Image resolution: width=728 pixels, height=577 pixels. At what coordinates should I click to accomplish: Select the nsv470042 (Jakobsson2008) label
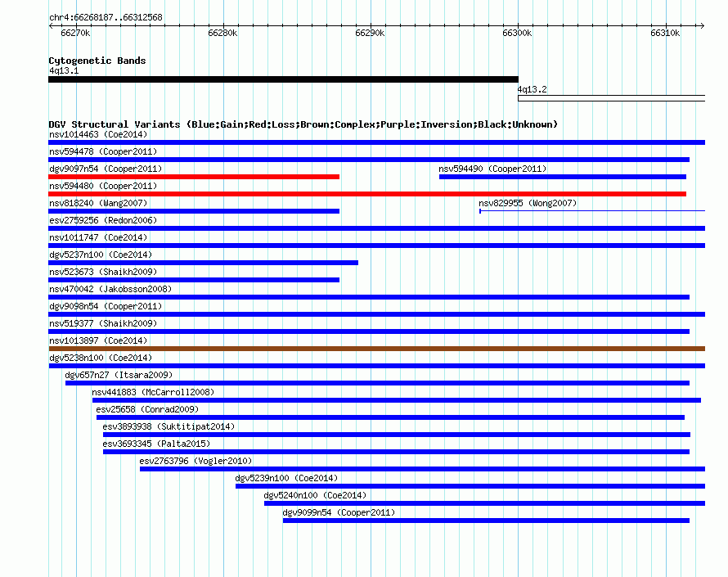click(110, 289)
